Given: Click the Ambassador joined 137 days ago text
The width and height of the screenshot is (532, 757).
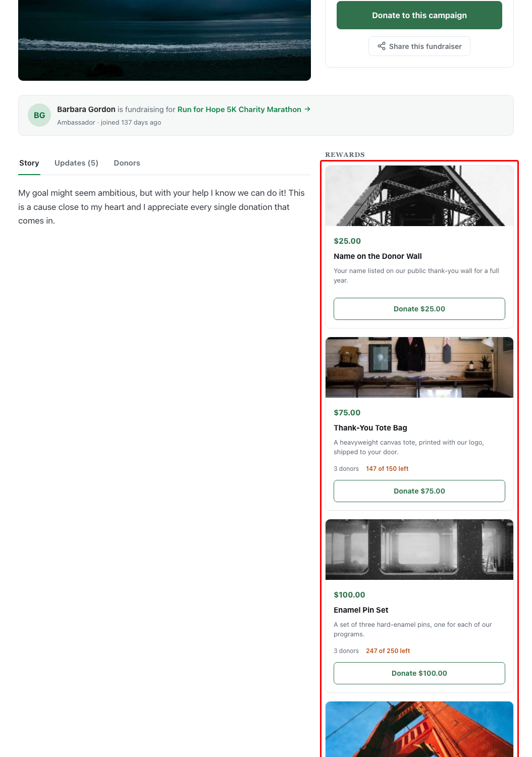Looking at the screenshot, I should pos(109,123).
